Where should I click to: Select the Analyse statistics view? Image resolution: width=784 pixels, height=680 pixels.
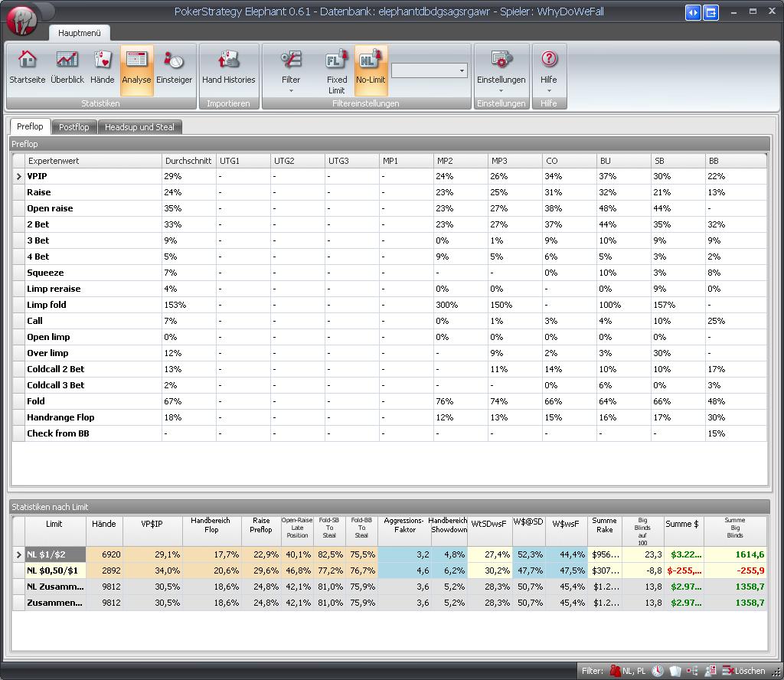136,70
